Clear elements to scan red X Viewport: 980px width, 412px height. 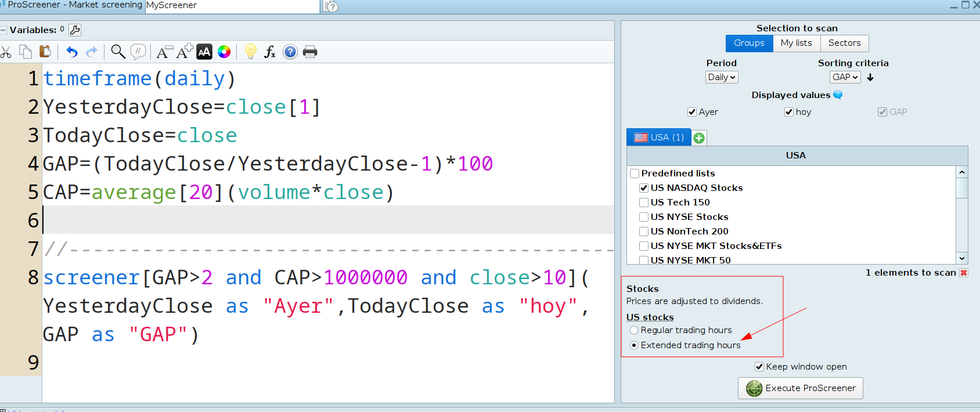[x=964, y=273]
